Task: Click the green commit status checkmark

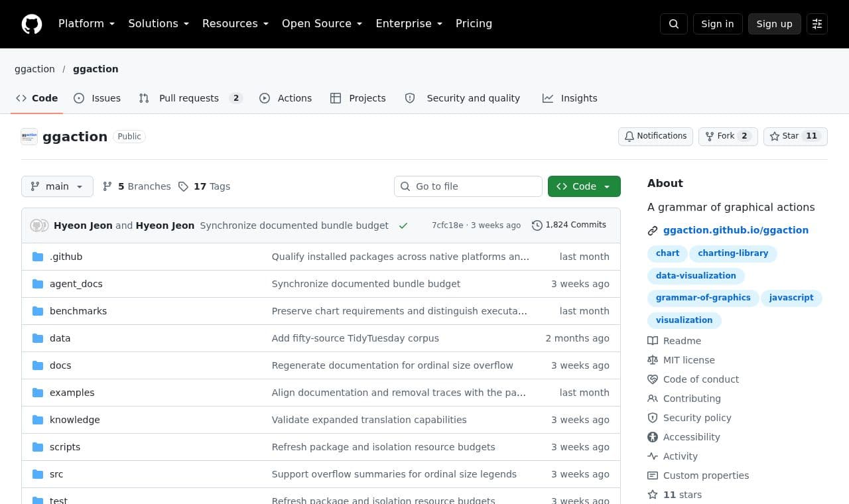Action: point(403,225)
